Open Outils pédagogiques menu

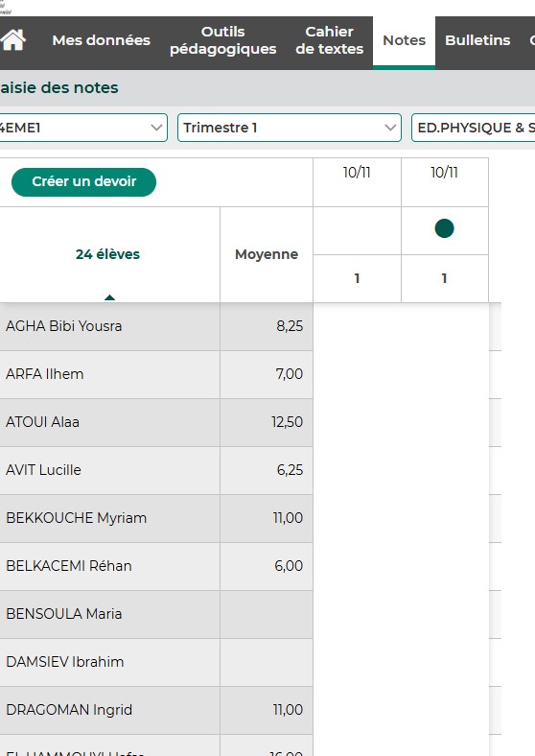222,40
